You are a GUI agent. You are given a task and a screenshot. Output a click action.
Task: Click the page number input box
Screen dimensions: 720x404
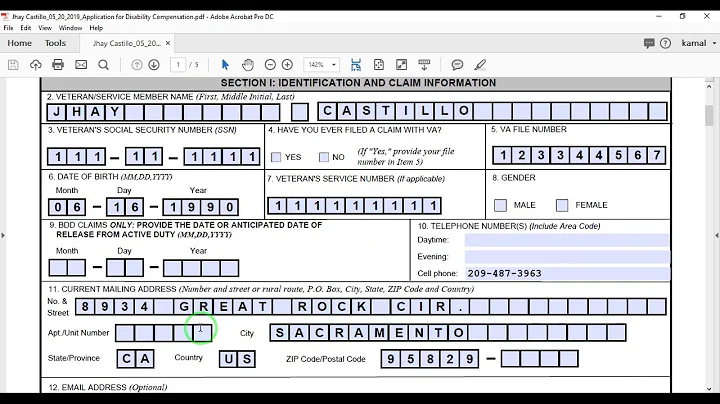pyautogui.click(x=178, y=65)
